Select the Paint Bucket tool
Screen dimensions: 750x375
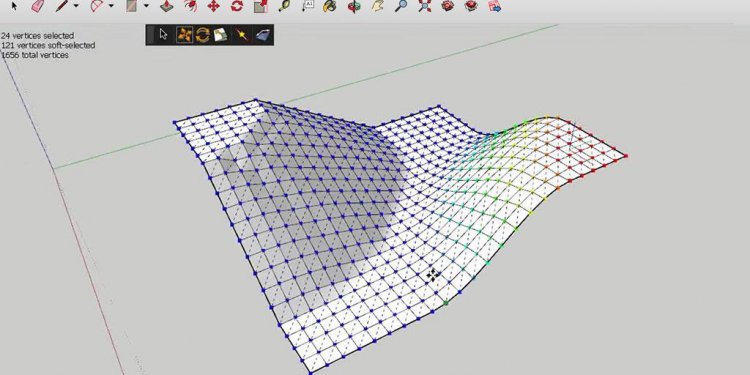[329, 6]
